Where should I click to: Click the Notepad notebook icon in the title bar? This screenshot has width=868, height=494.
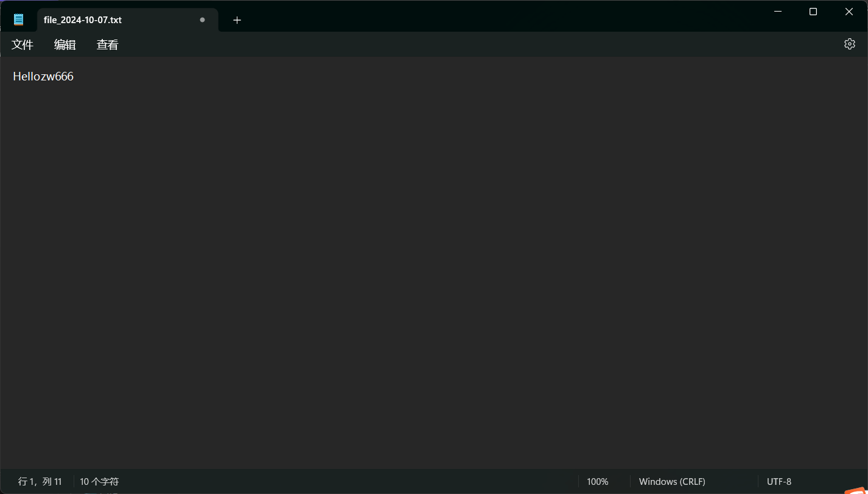pos(18,19)
